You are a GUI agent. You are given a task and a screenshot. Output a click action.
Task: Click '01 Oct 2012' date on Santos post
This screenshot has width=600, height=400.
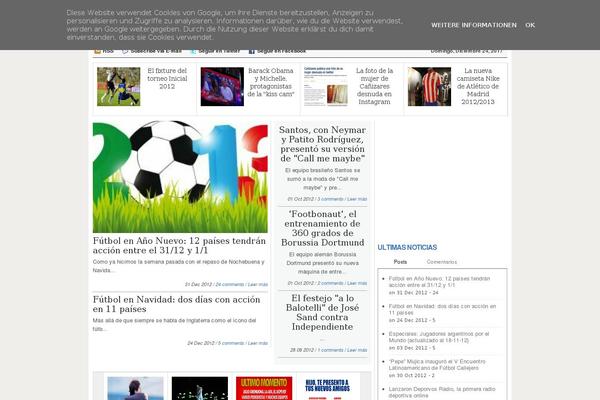point(301,199)
